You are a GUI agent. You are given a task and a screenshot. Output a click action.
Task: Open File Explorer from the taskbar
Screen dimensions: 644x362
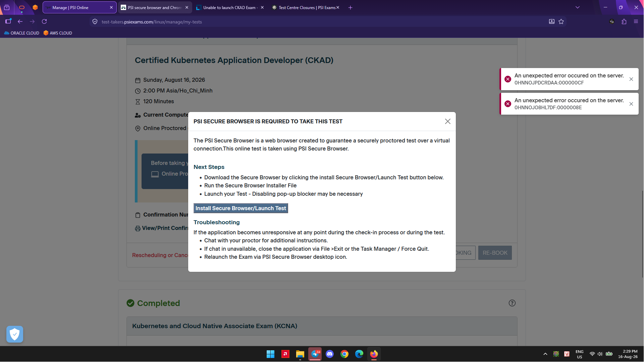(x=300, y=354)
